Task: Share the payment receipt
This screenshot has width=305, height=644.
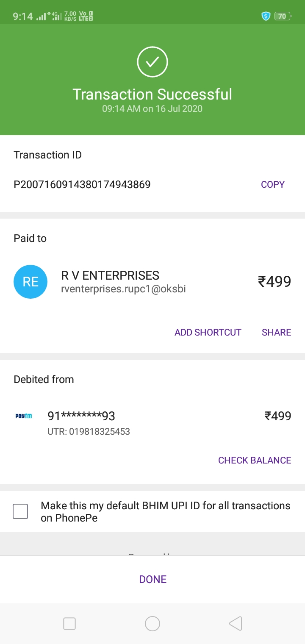Action: [x=276, y=332]
